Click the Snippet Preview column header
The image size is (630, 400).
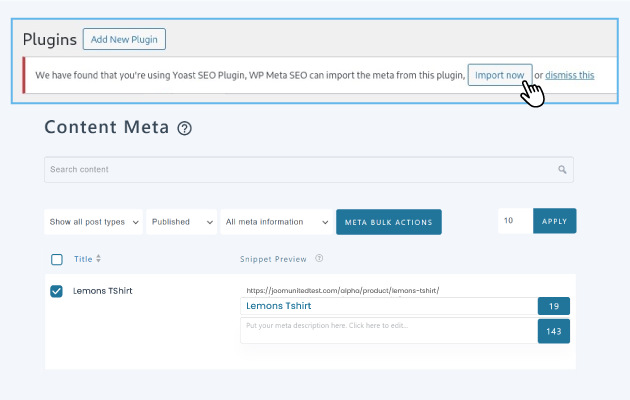(274, 258)
